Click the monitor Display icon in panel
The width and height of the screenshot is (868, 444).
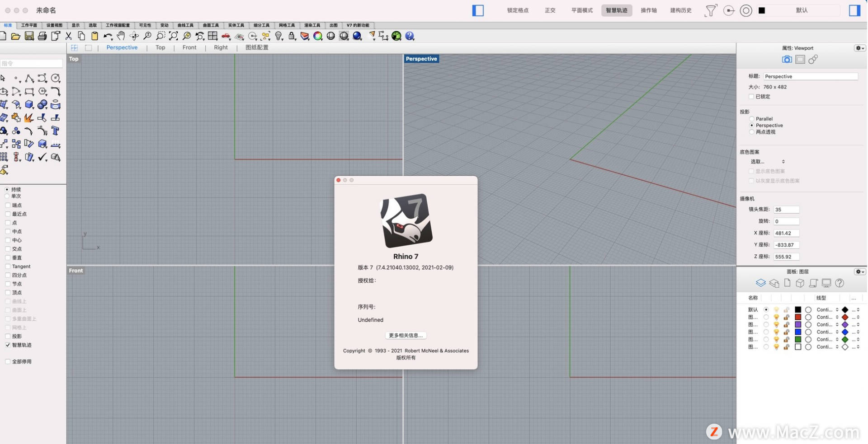coord(826,283)
